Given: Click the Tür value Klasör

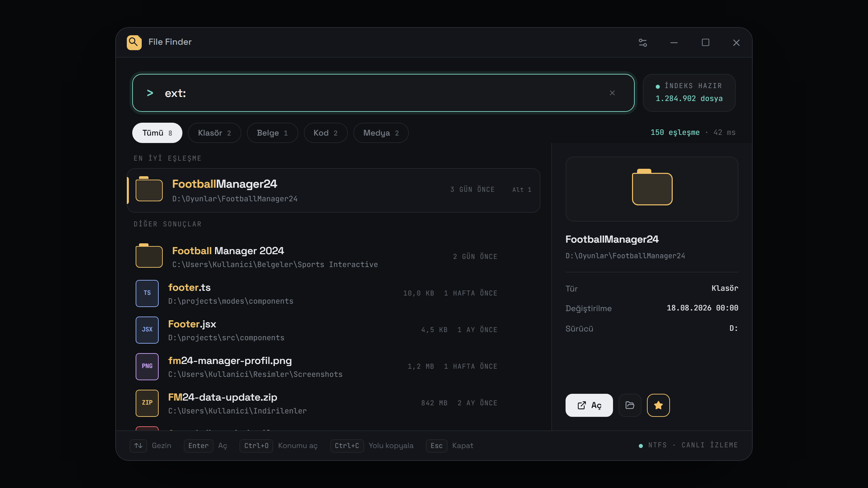Looking at the screenshot, I should 725,288.
